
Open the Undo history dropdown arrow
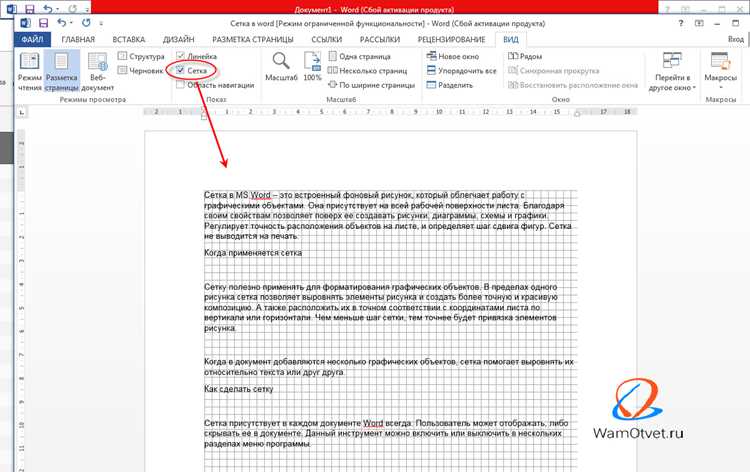tap(71, 23)
